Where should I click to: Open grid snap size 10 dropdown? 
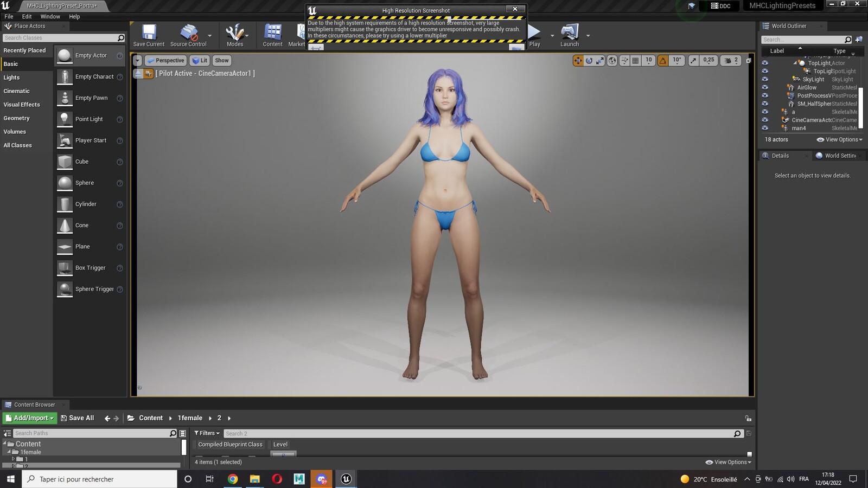coord(649,61)
